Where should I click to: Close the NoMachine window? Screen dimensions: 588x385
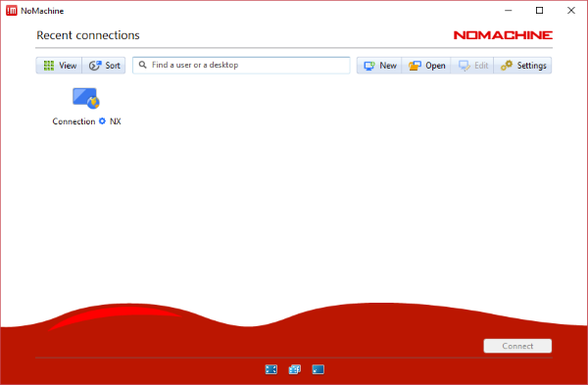(570, 11)
